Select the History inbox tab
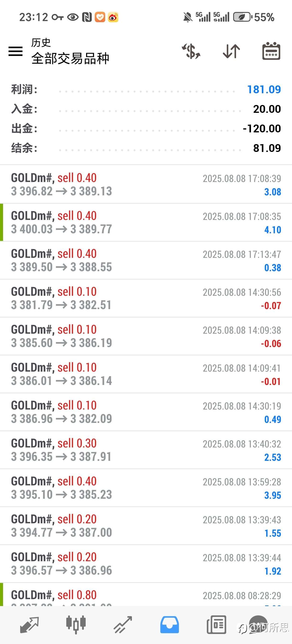The image size is (292, 644). (170, 625)
